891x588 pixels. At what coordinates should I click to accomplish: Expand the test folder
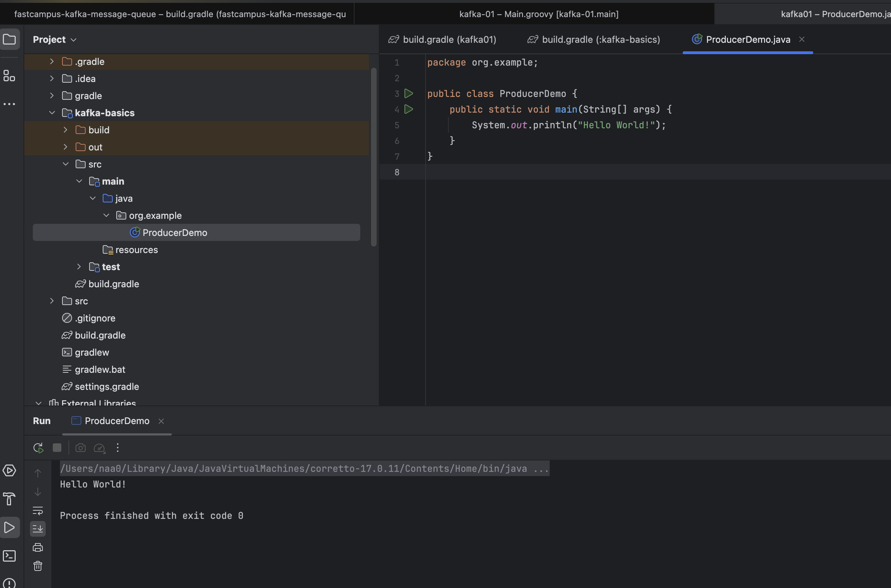79,267
